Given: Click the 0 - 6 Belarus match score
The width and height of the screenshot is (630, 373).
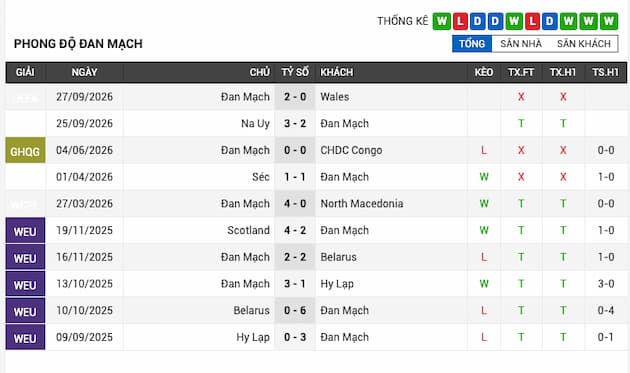Looking at the screenshot, I should (x=295, y=311).
